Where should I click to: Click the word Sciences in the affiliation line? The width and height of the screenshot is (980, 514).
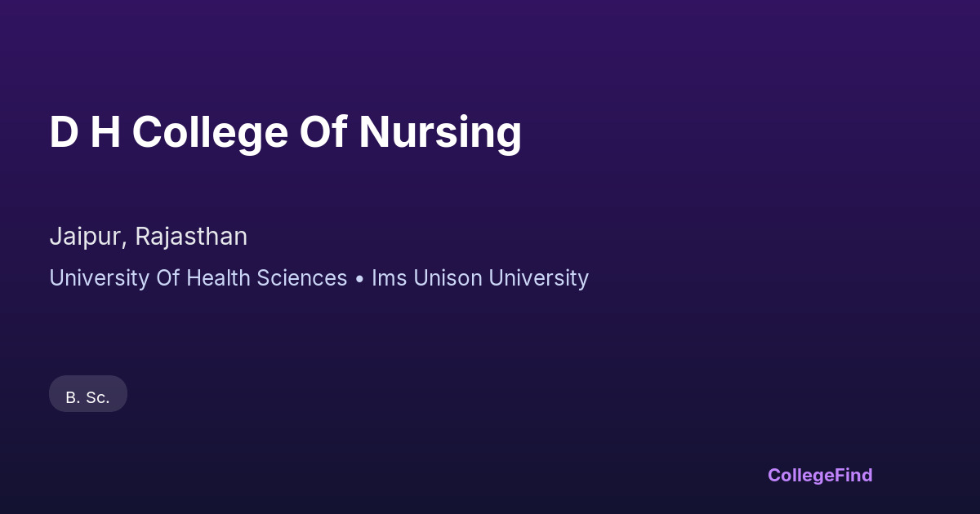(301, 278)
